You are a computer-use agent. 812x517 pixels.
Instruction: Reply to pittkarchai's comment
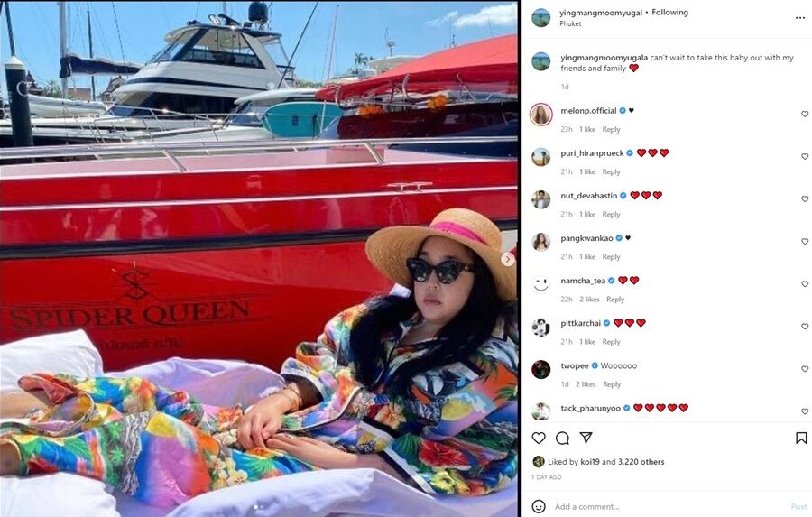[611, 342]
